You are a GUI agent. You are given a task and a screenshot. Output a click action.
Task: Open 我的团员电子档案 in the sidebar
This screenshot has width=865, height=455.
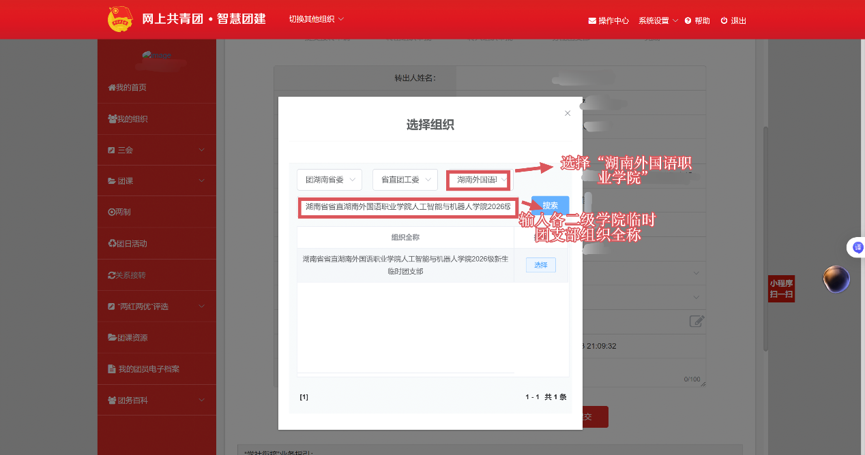[x=157, y=369]
